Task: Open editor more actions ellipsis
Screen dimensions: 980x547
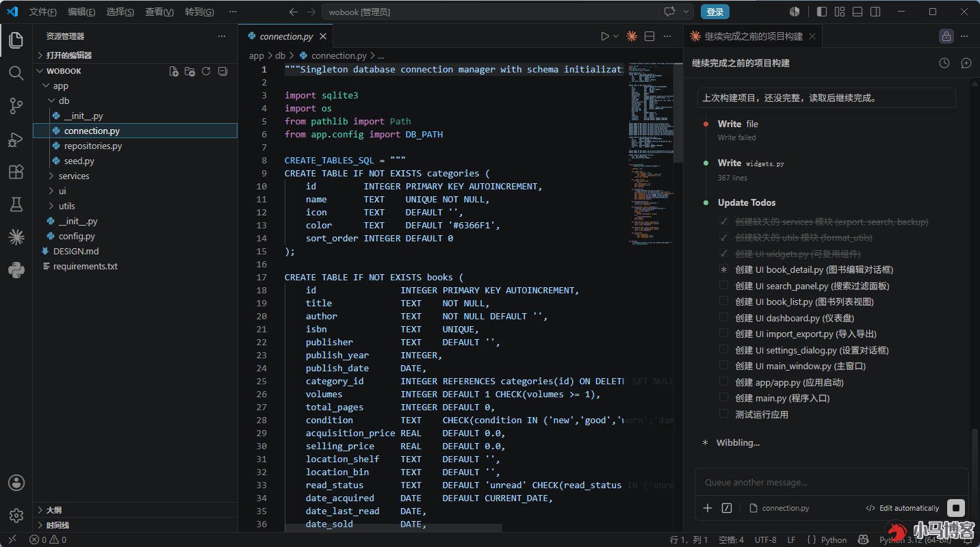Action: click(669, 36)
